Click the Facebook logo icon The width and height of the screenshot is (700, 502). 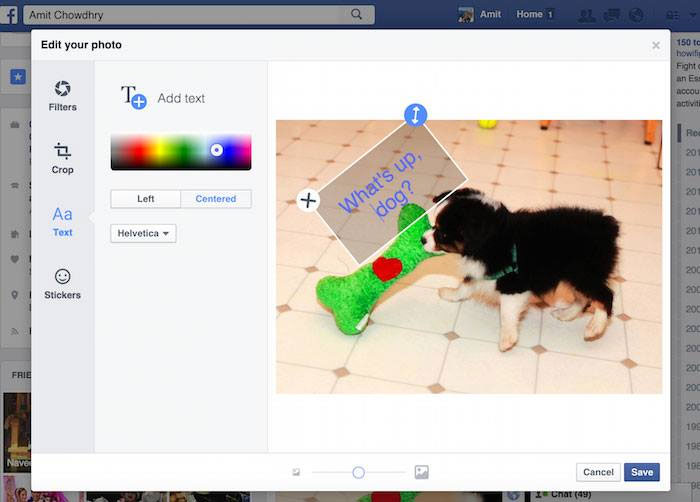click(11, 15)
